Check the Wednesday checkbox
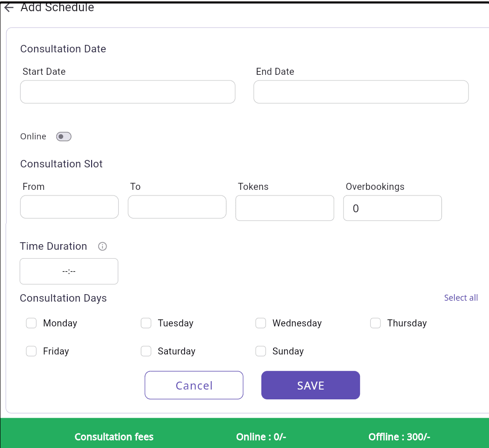Viewport: 489px width, 448px height. 261,323
